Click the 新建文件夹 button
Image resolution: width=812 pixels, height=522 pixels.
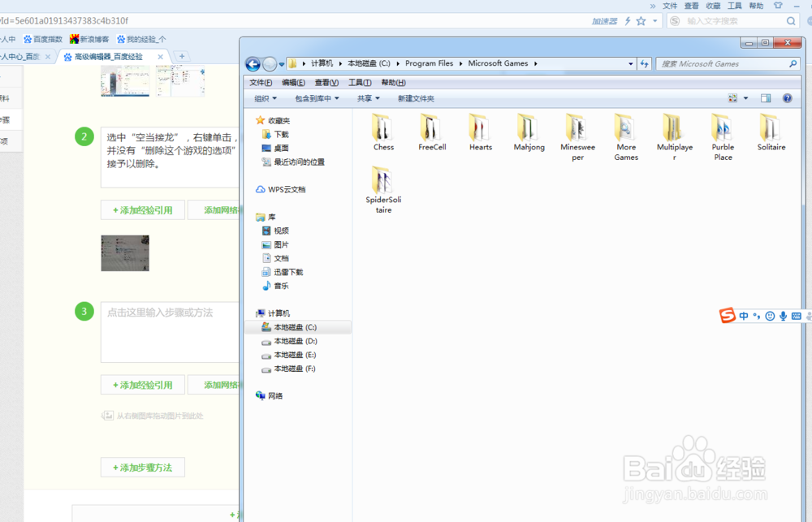[x=416, y=97]
